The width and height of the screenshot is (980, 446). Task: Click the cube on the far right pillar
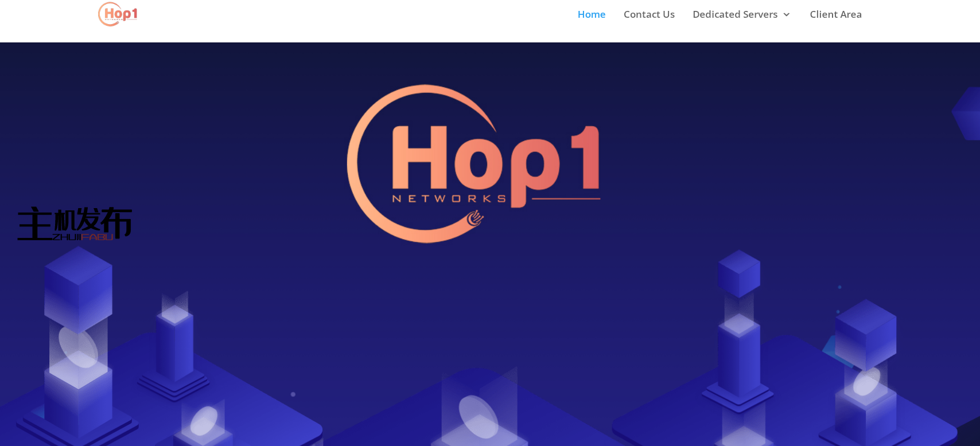tap(865, 335)
